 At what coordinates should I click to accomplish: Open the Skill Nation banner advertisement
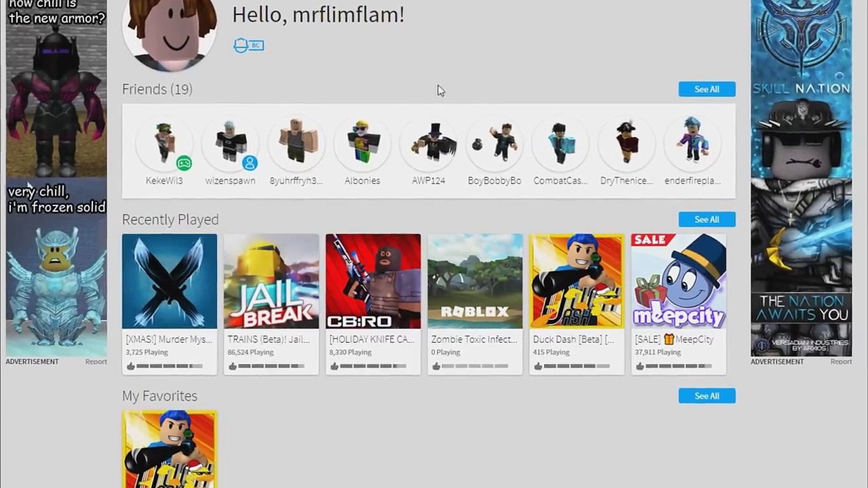click(801, 178)
